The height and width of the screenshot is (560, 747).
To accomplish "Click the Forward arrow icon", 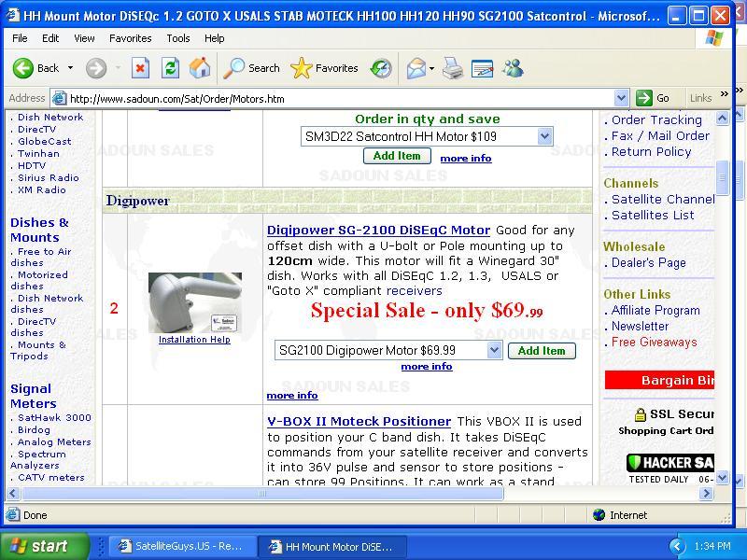I will (x=96, y=68).
